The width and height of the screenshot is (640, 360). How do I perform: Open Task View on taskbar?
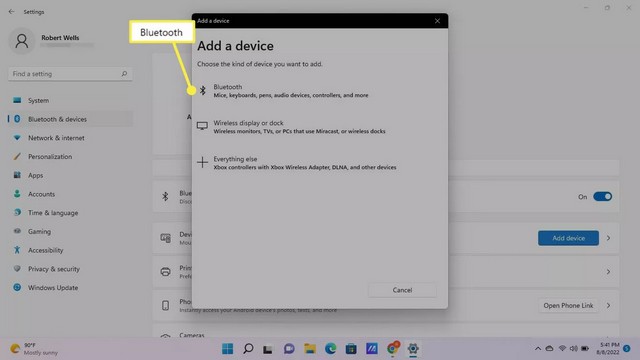point(268,349)
